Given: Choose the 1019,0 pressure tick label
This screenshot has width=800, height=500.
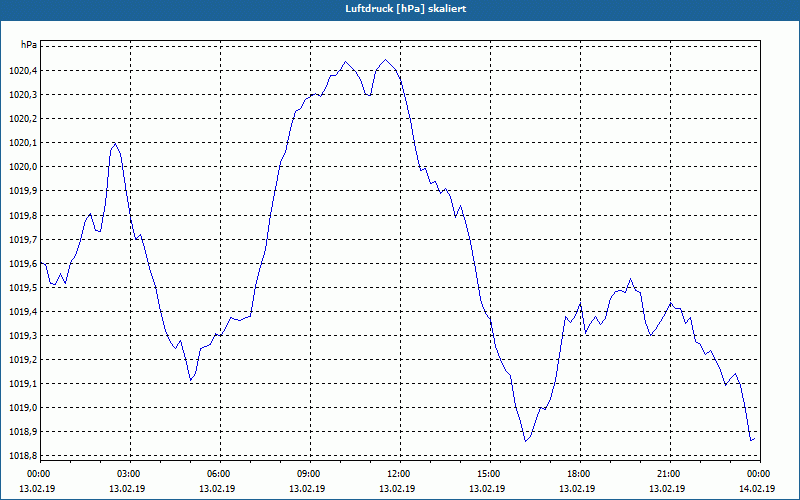Looking at the screenshot, I should point(23,408).
